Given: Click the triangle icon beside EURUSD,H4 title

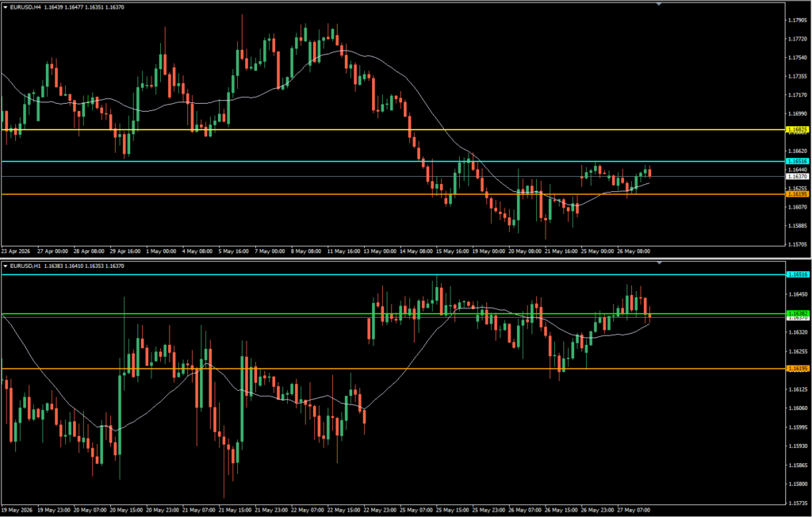Looking at the screenshot, I should coord(6,7).
